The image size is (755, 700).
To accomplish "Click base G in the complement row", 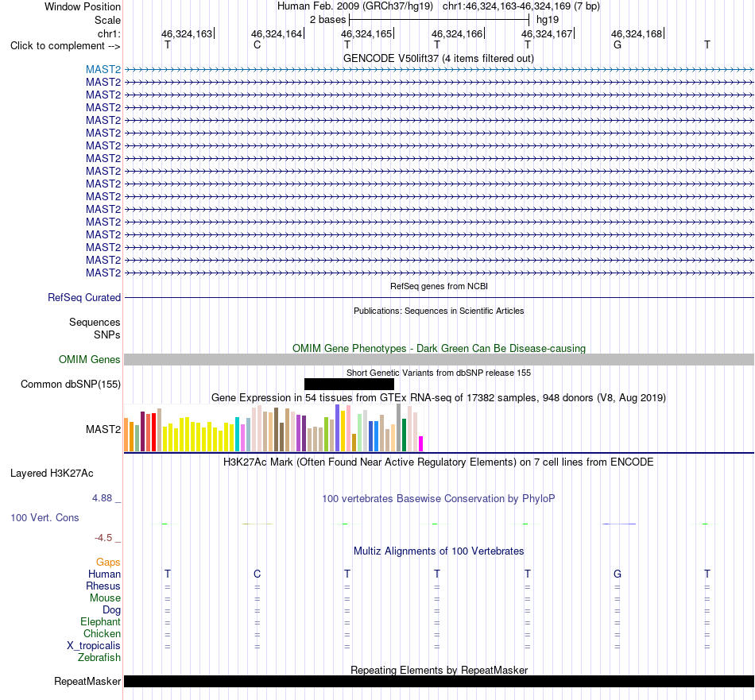I will point(618,44).
